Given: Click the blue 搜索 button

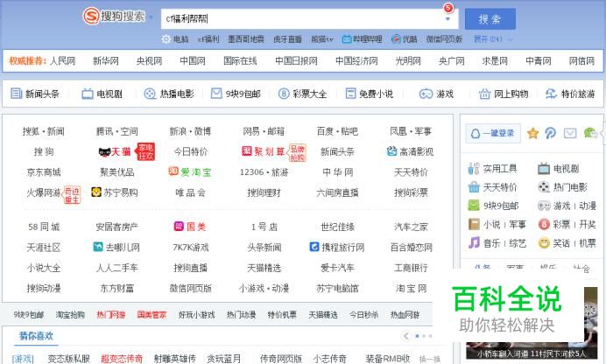Looking at the screenshot, I should point(490,18).
